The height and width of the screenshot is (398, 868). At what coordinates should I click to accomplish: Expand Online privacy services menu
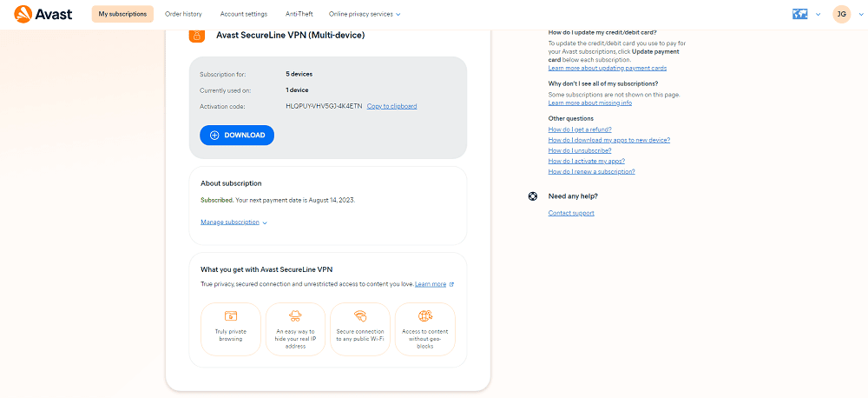(x=365, y=14)
